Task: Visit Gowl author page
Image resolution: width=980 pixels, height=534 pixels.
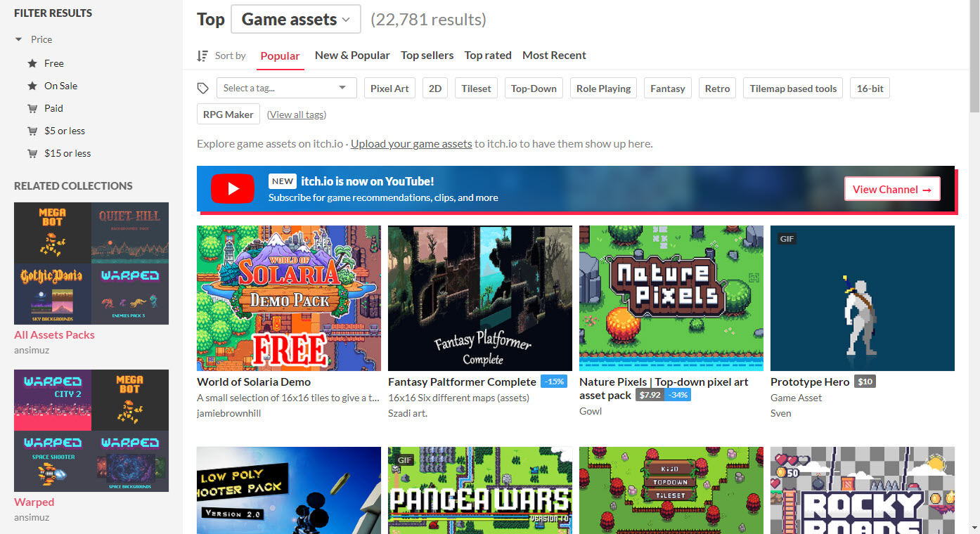Action: click(591, 411)
